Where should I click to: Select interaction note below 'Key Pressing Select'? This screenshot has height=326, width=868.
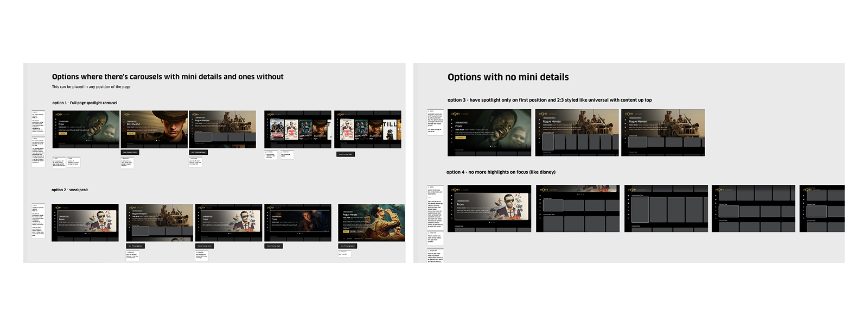344,253
